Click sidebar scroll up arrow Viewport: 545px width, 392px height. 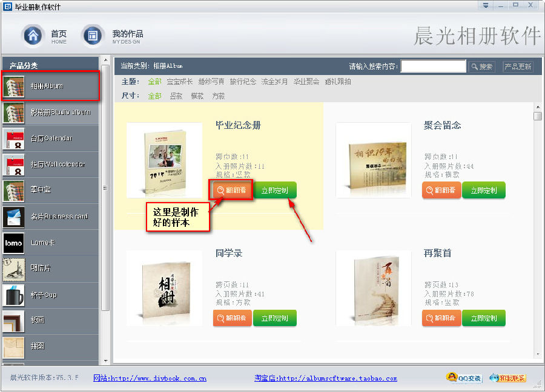(105, 60)
